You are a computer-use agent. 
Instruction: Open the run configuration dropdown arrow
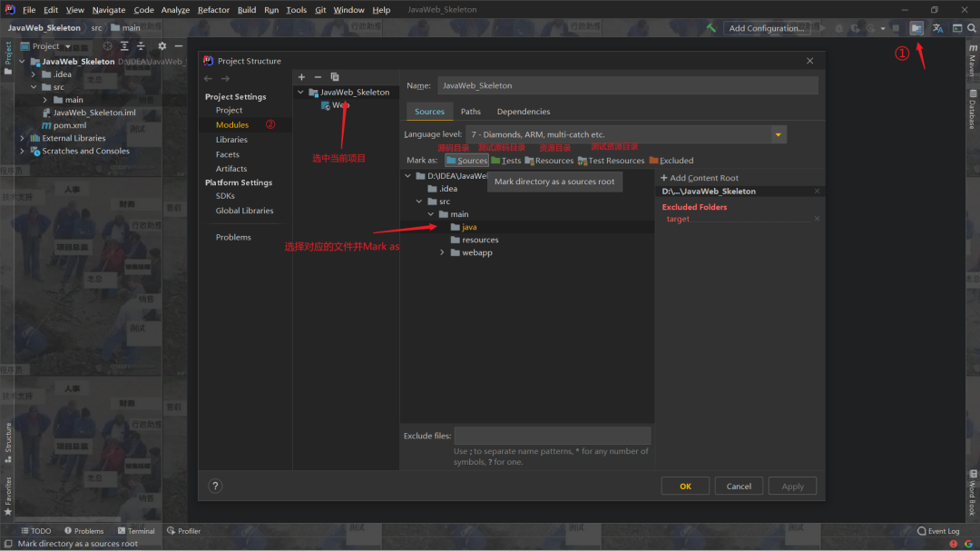point(883,28)
